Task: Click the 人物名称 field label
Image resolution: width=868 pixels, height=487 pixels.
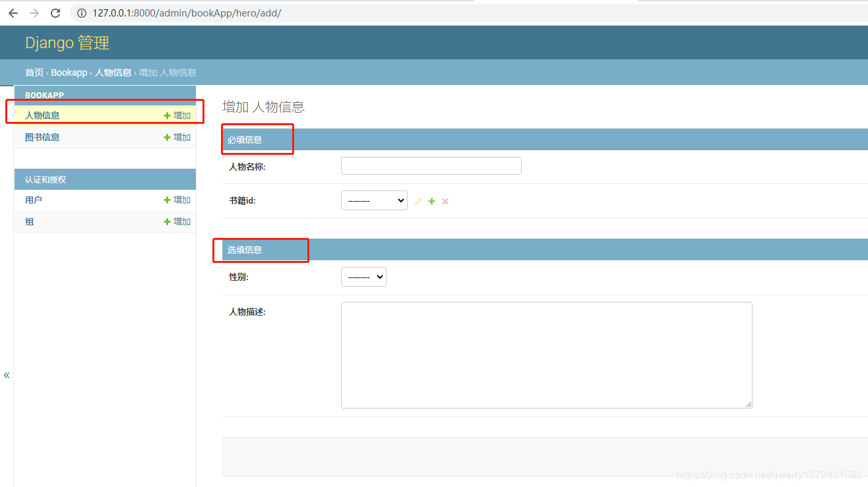Action: [x=247, y=167]
